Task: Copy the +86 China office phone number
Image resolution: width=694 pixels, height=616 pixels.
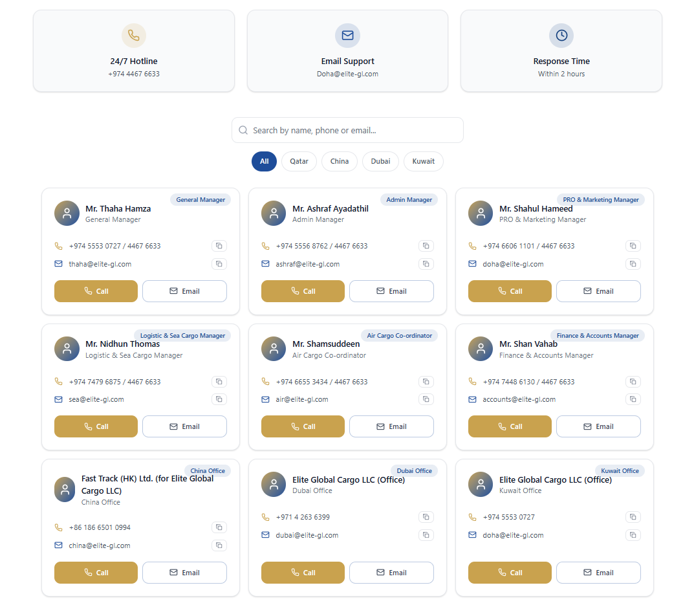Action: tap(219, 527)
